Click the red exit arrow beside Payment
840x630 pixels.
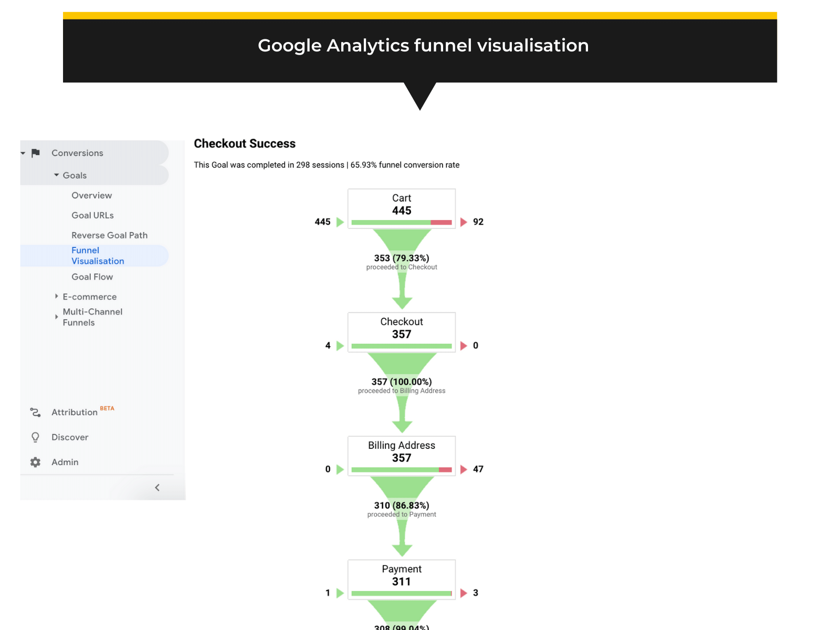tap(463, 593)
